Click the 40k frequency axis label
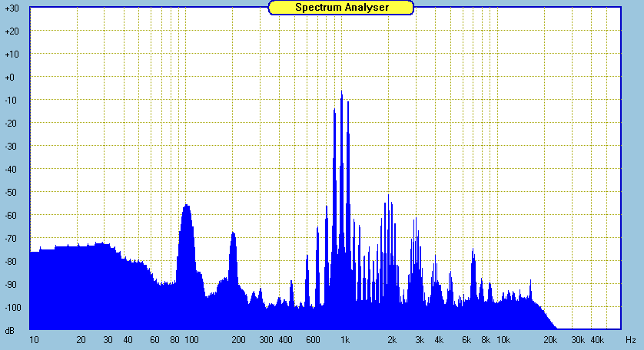Screen dimensions: 644x350 [x=597, y=339]
